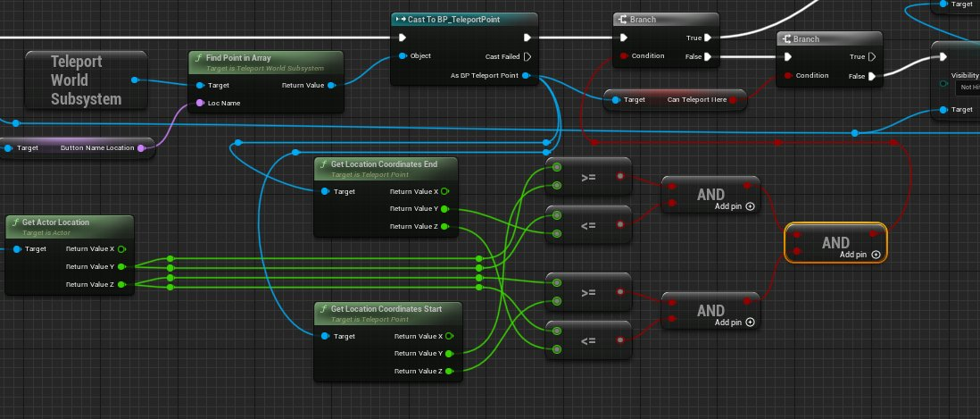Click function icon on Get Location Coordinates End

point(324,164)
